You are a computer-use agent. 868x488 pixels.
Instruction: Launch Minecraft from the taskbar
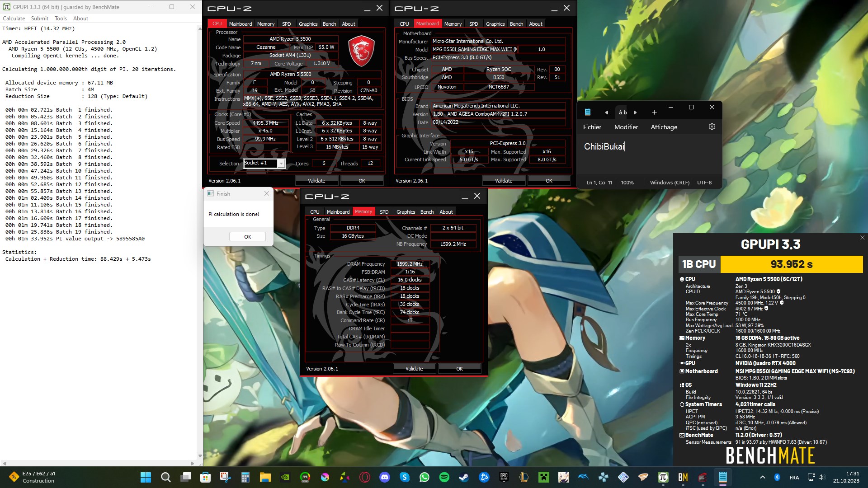click(x=543, y=477)
